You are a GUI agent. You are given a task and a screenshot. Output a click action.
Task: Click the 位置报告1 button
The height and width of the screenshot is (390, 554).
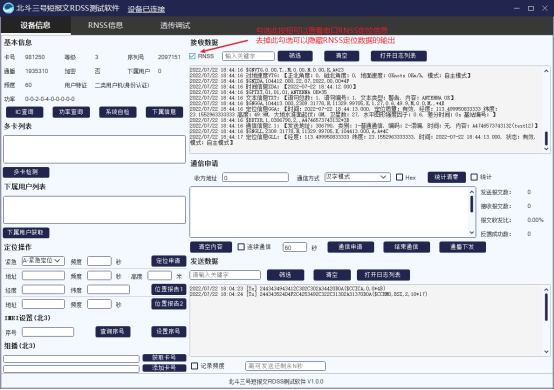click(169, 289)
